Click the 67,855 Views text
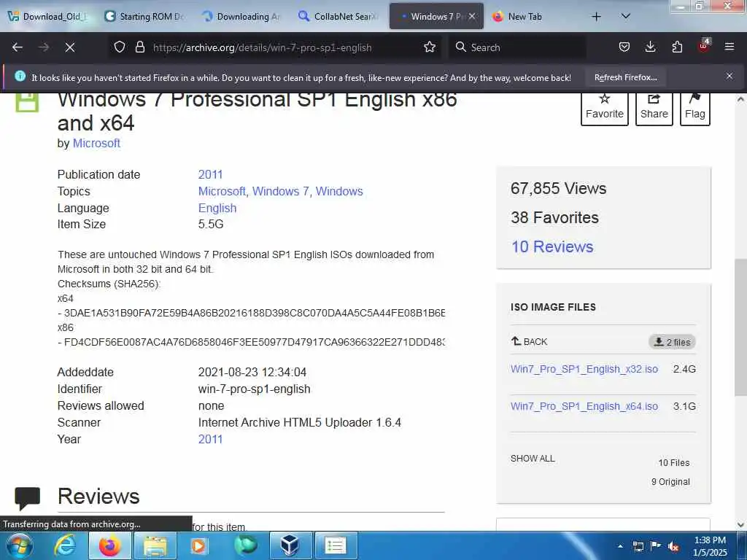Viewport: 747px width, 560px height. click(x=558, y=189)
